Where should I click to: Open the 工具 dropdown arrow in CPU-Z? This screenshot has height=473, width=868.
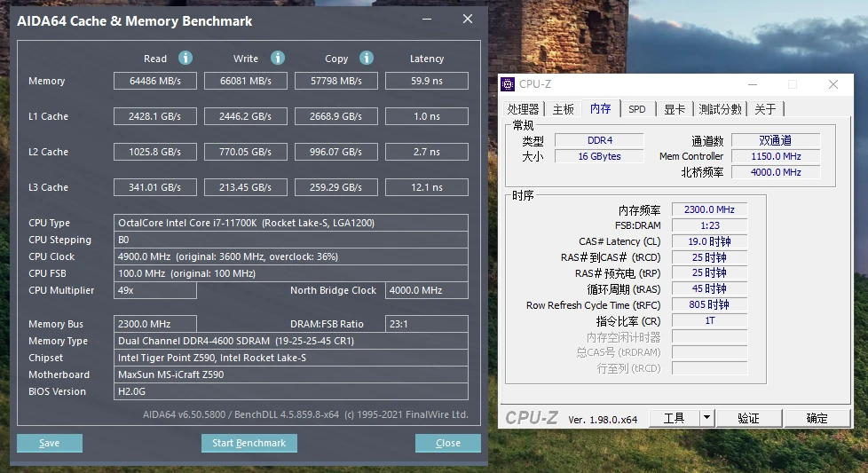tap(706, 418)
